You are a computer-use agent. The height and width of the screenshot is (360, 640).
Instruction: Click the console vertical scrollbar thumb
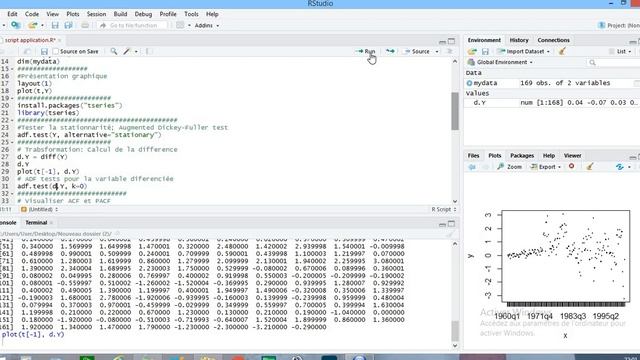455,331
